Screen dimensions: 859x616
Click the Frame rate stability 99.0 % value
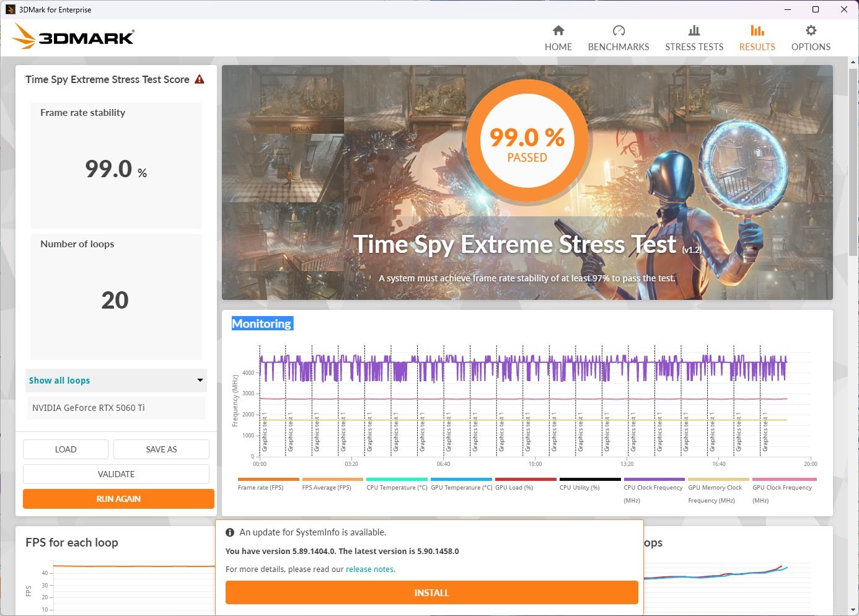116,169
